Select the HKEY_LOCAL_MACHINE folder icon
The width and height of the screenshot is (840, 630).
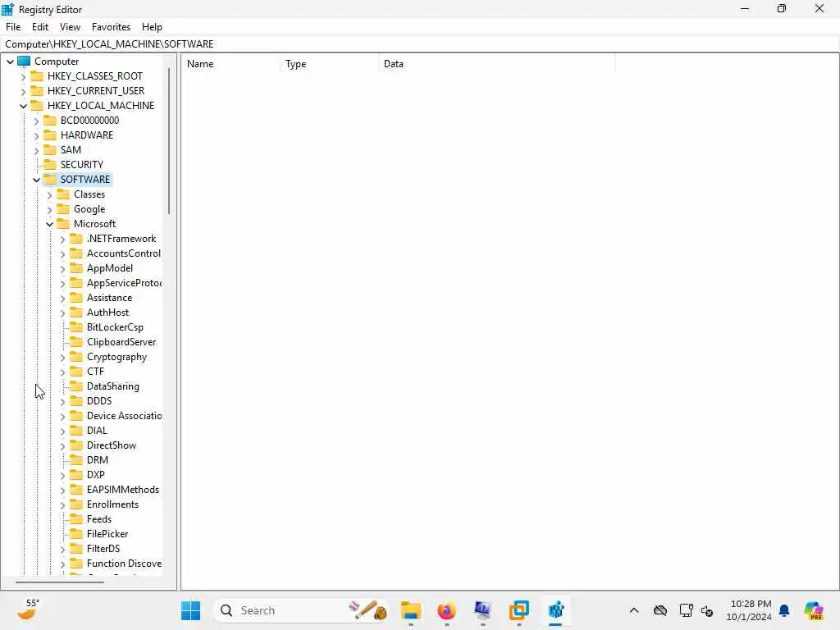coord(37,105)
